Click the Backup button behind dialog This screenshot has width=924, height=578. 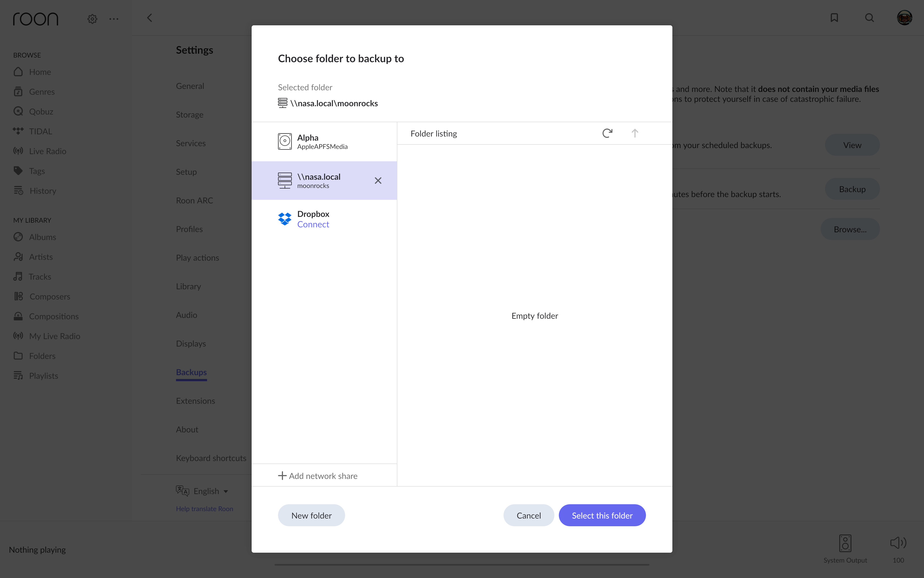[852, 189]
